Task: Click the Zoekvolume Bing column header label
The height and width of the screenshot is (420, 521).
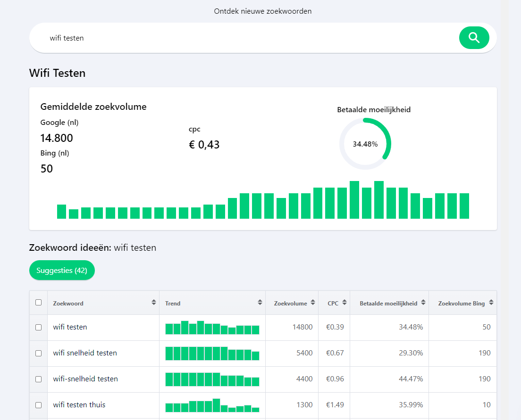Action: tap(462, 304)
